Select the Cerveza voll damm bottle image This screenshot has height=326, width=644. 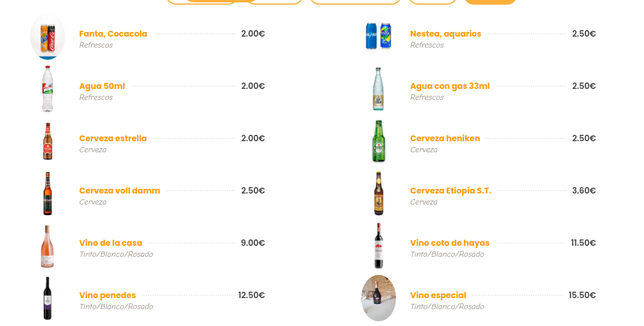coord(48,193)
